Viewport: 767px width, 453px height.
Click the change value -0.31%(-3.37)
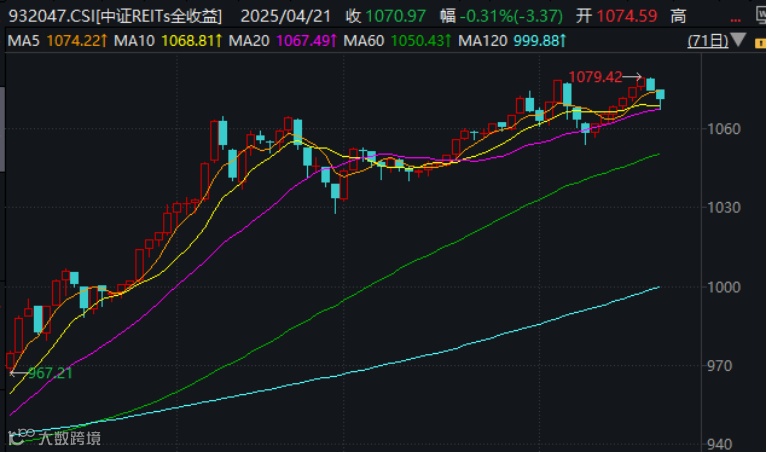coord(511,16)
